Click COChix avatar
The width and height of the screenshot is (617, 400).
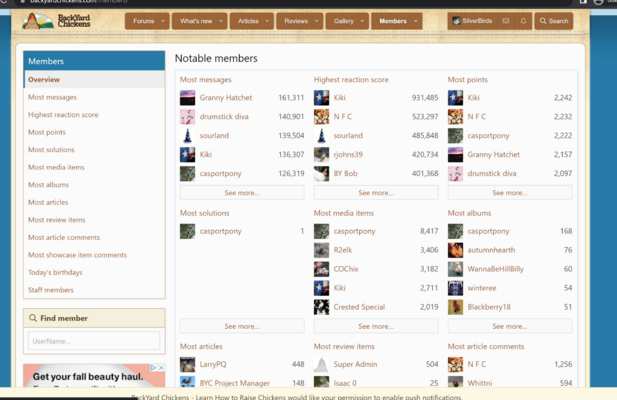[321, 269]
